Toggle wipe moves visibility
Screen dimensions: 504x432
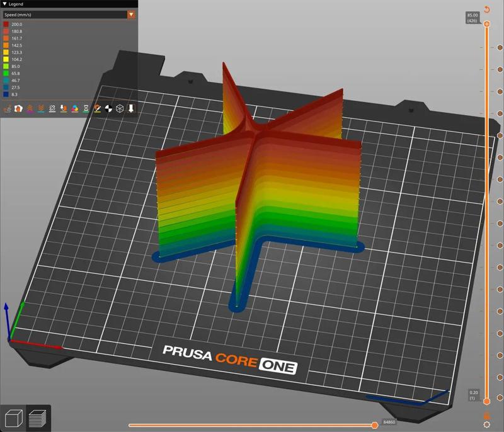18,108
